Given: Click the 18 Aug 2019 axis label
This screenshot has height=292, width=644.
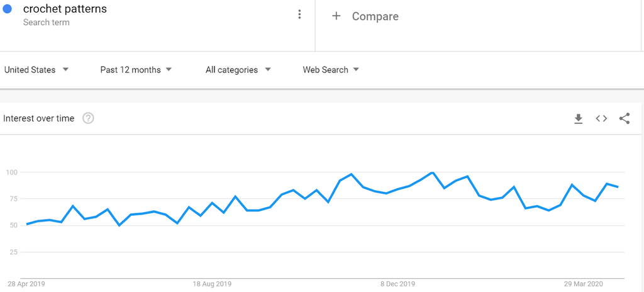Looking at the screenshot, I should pyautogui.click(x=213, y=284).
